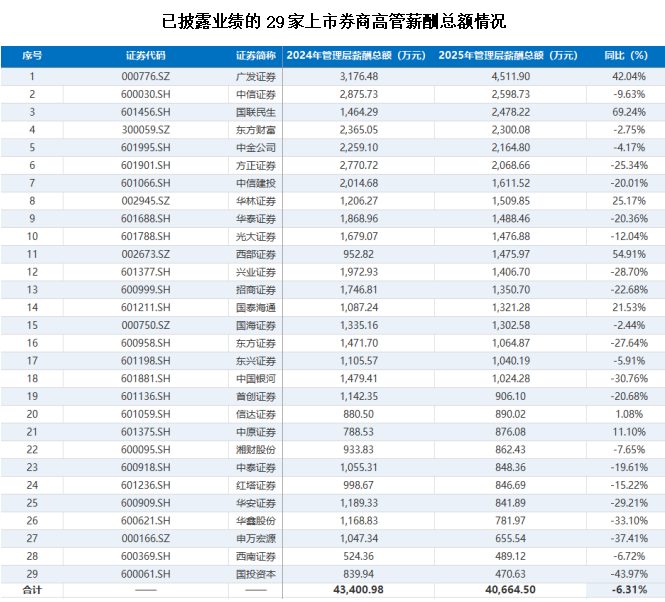The height and width of the screenshot is (602, 665).
Task: Click the 西南证券 name cell
Action: [x=256, y=557]
